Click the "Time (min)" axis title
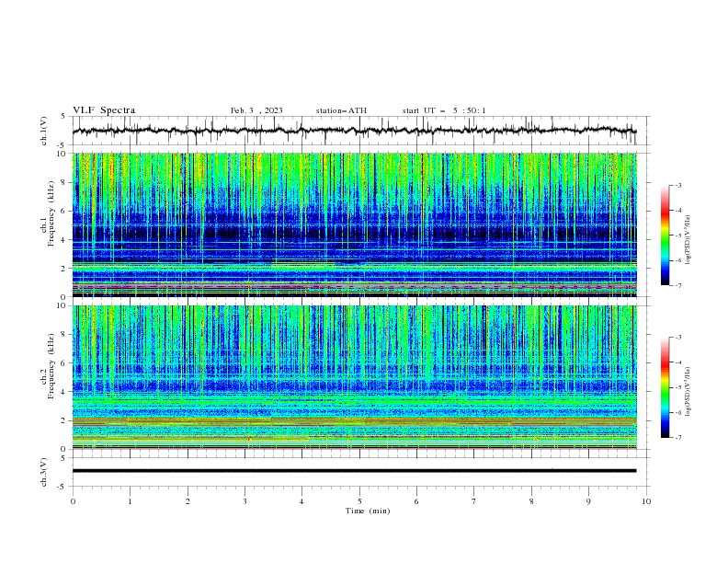The image size is (728, 563). 368,511
